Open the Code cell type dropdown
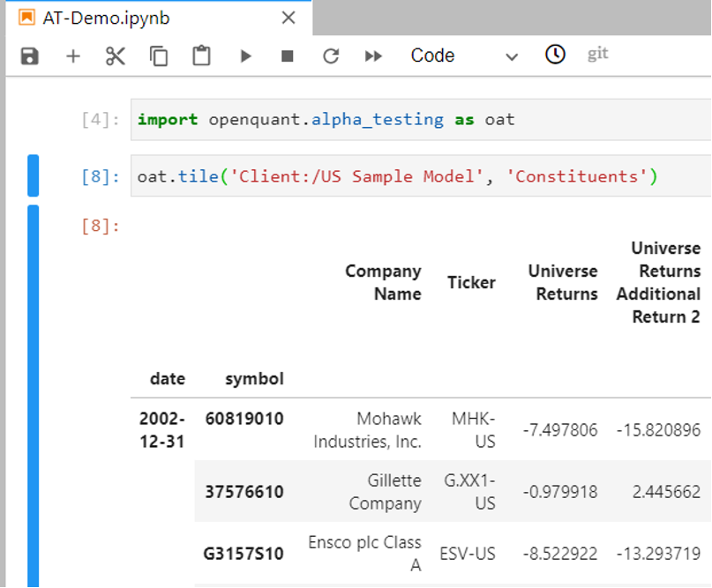Screen dimensions: 712x588 click(463, 56)
